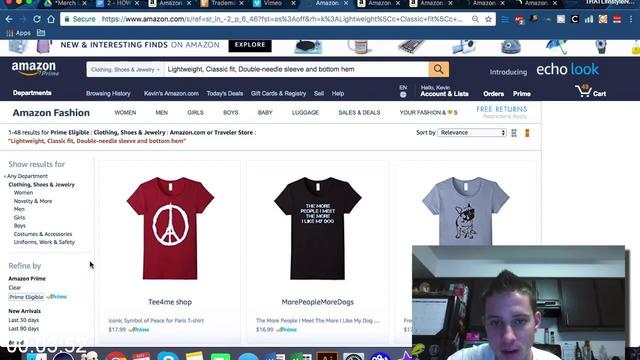This screenshot has width=640, height=360.
Task: Go back with the browser back arrow
Action: click(9, 19)
